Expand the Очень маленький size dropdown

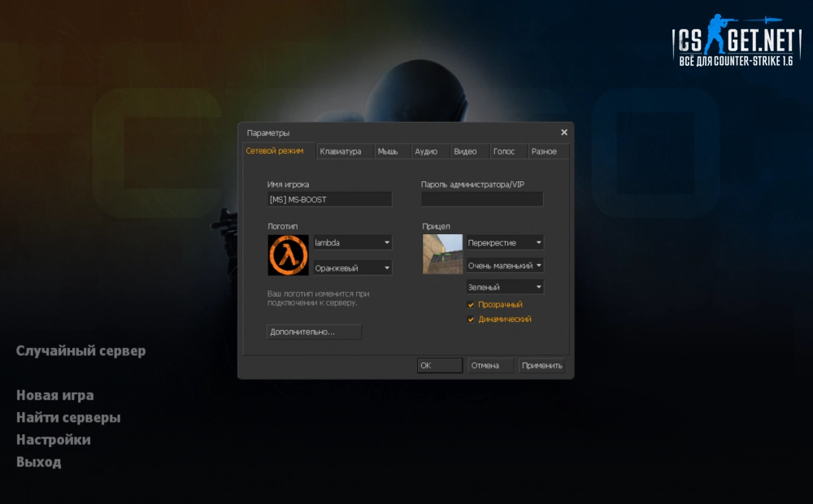tap(504, 266)
